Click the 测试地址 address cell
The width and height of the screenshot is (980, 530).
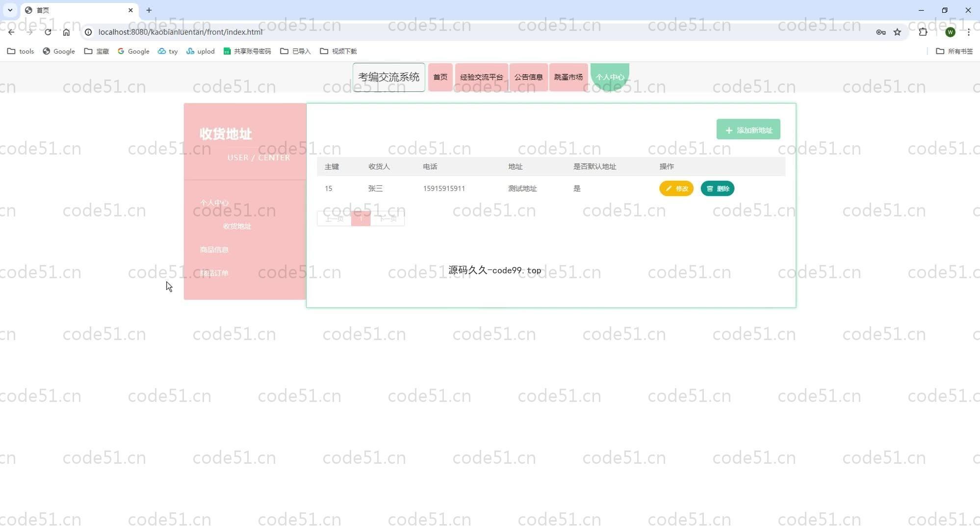click(522, 188)
